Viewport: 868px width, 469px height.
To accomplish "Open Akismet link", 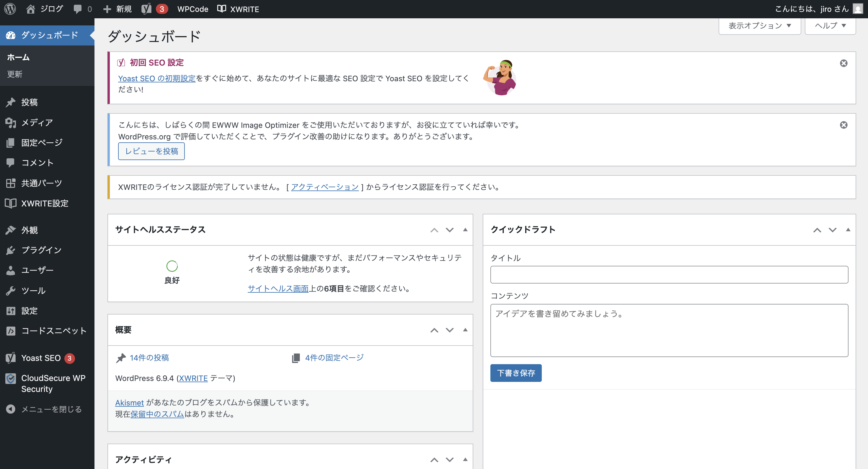I will (129, 403).
